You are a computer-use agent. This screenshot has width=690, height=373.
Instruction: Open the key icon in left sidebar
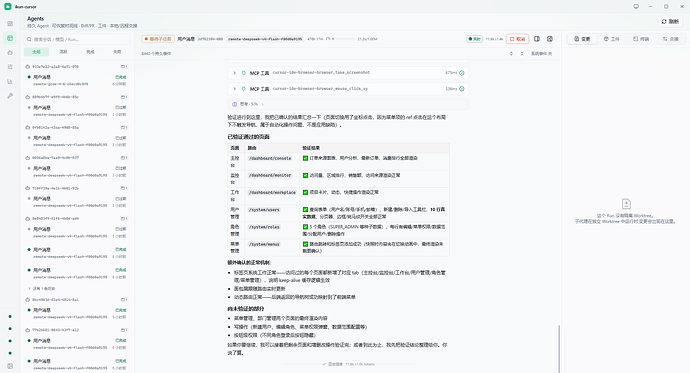[x=10, y=96]
